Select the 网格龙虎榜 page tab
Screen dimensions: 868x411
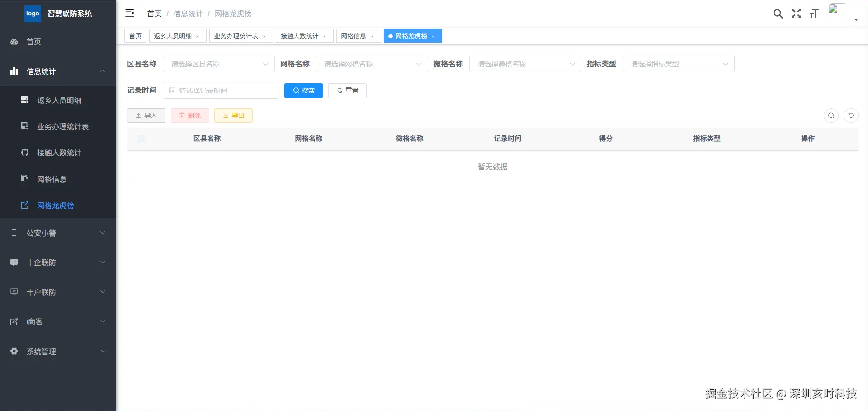(413, 36)
